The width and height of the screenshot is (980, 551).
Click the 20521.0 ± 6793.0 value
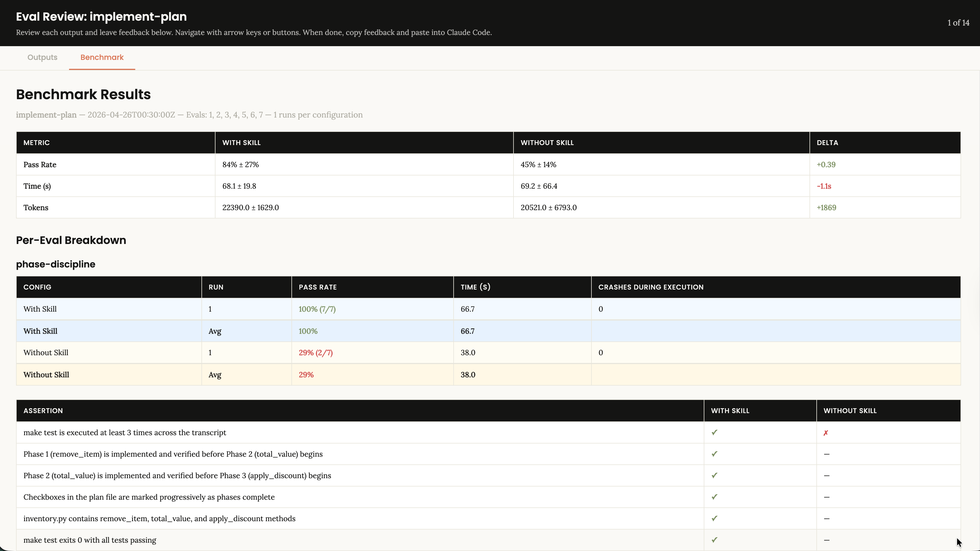coord(548,207)
